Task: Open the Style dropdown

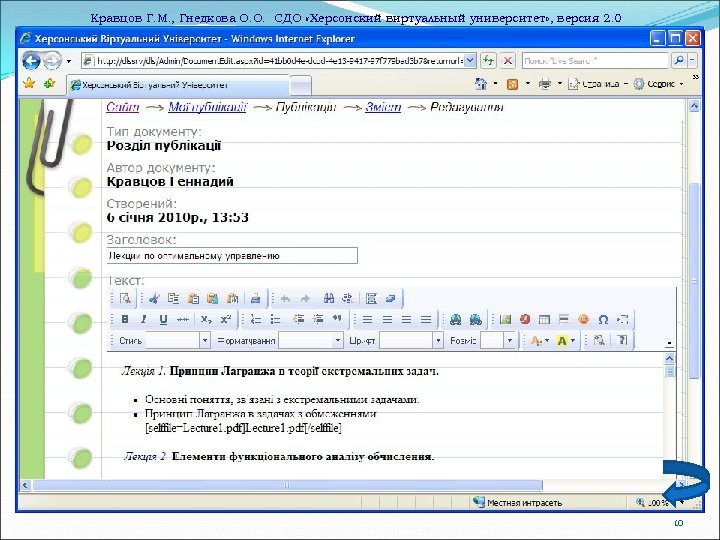Action: [x=205, y=341]
